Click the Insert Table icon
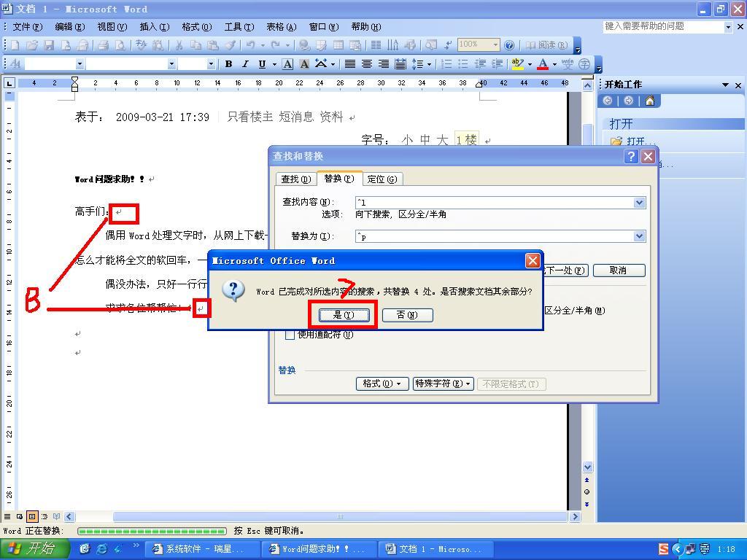 tap(338, 45)
